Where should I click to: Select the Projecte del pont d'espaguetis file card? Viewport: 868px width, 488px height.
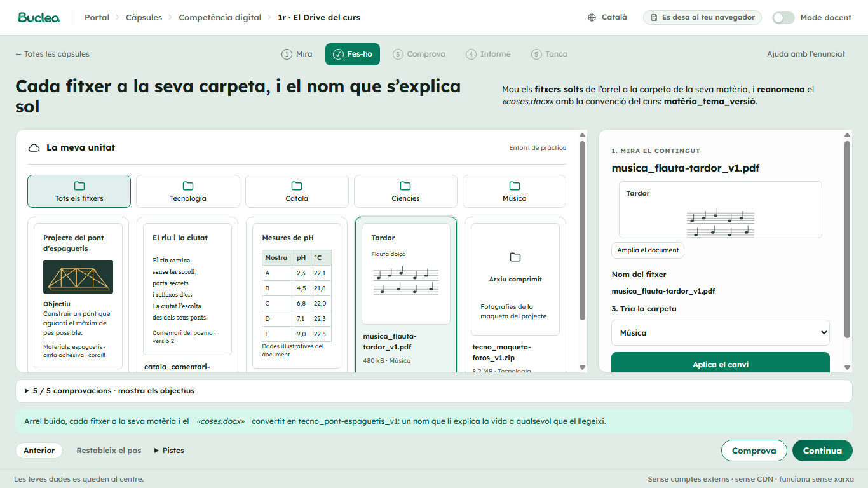click(78, 295)
